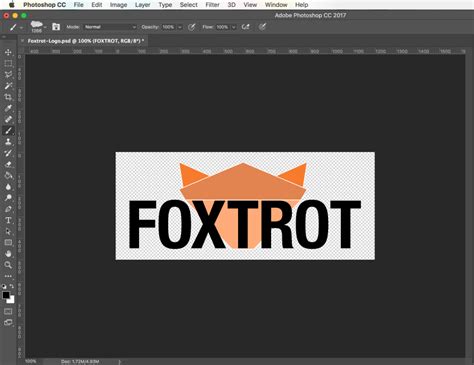
Task: Pick the black foreground color swatch
Action: (x=6, y=295)
